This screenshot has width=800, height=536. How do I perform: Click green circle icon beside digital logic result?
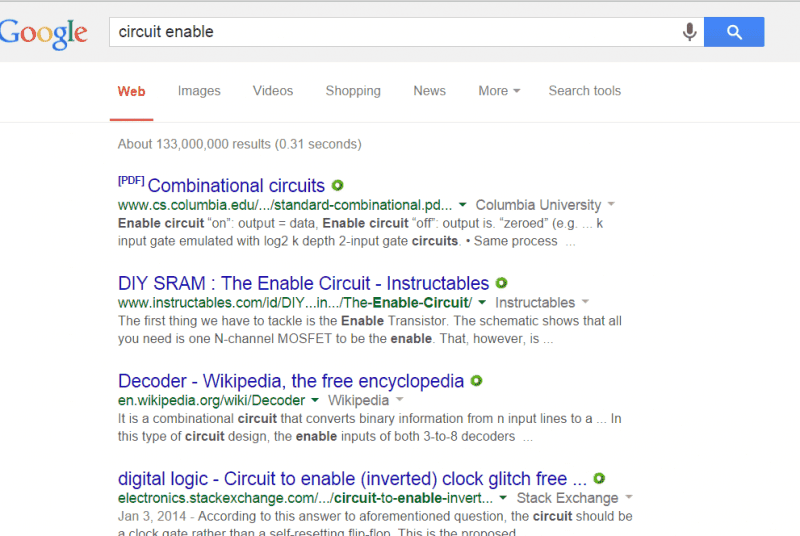coord(599,478)
